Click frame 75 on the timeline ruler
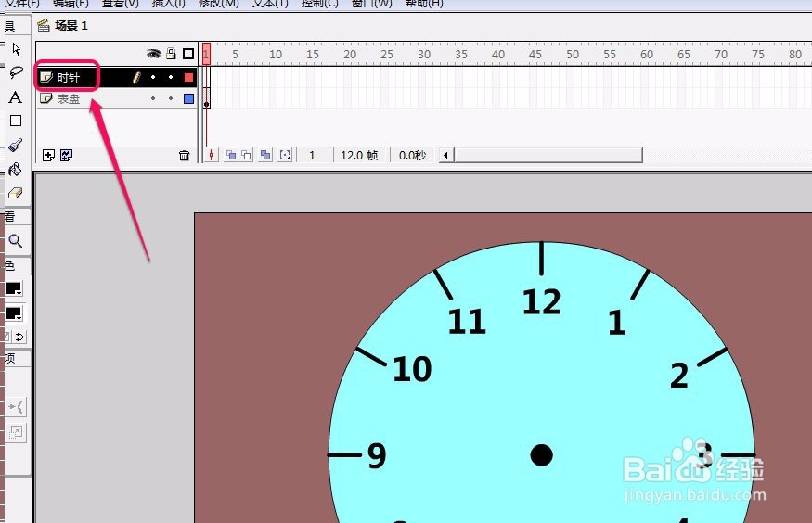Image resolution: width=812 pixels, height=523 pixels. (x=757, y=55)
